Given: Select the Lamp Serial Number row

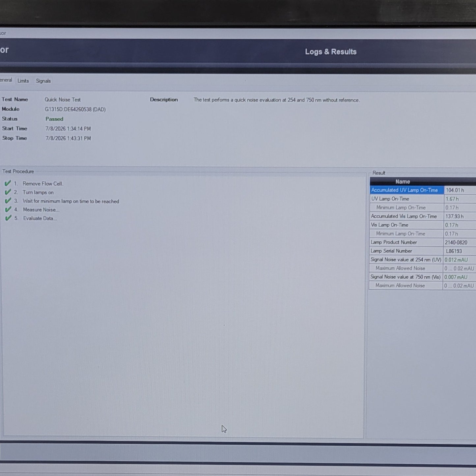Looking at the screenshot, I should [423, 251].
